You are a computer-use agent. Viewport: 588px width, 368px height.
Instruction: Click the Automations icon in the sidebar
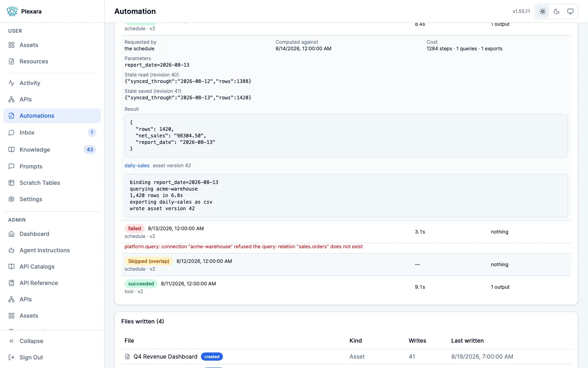click(x=11, y=116)
